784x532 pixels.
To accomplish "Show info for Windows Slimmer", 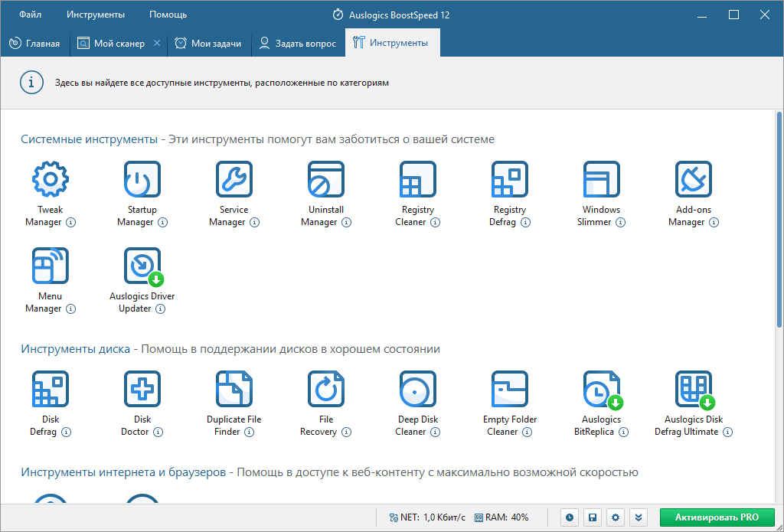I will click(x=620, y=222).
